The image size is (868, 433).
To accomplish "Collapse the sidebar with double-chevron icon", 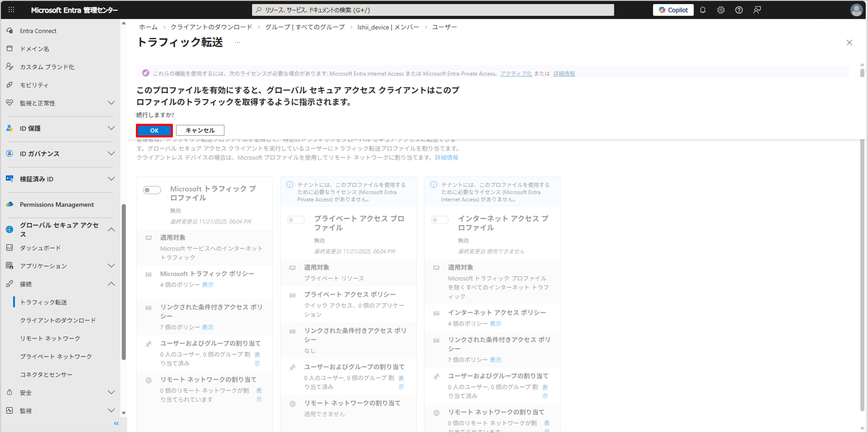I will [x=117, y=424].
